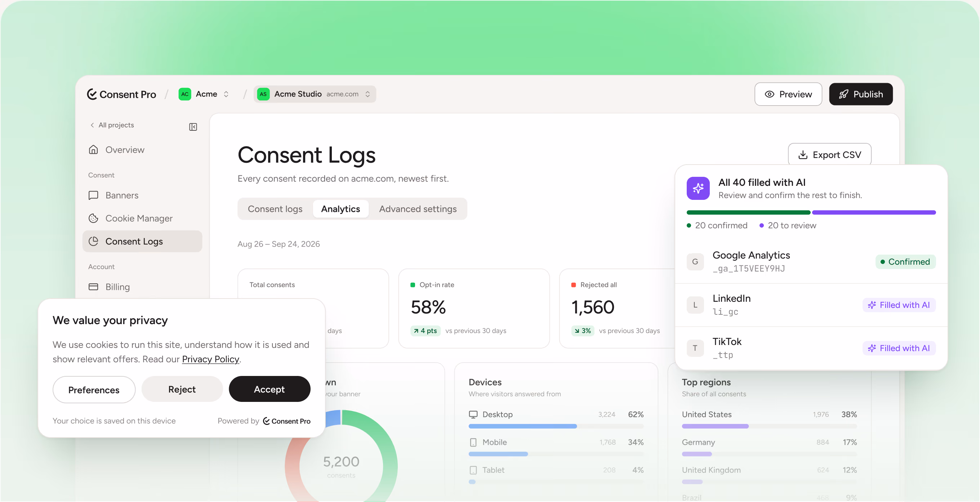Reject cookies in the banner
This screenshot has height=502, width=980.
(x=182, y=389)
